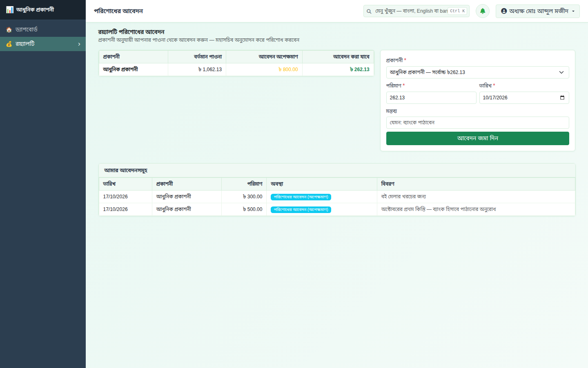Select রয়্যালটি menu item in sidebar

[43, 44]
